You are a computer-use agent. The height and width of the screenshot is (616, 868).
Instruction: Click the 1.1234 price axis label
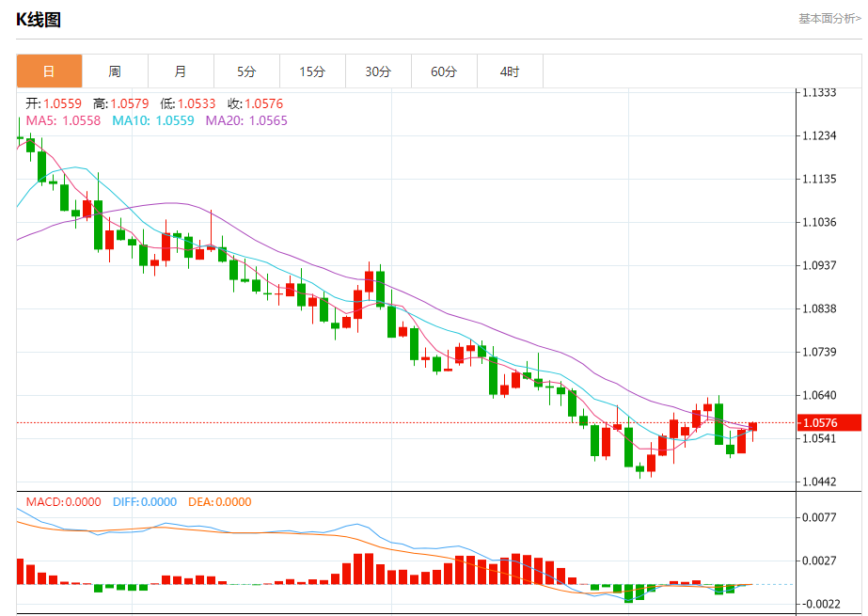click(819, 135)
